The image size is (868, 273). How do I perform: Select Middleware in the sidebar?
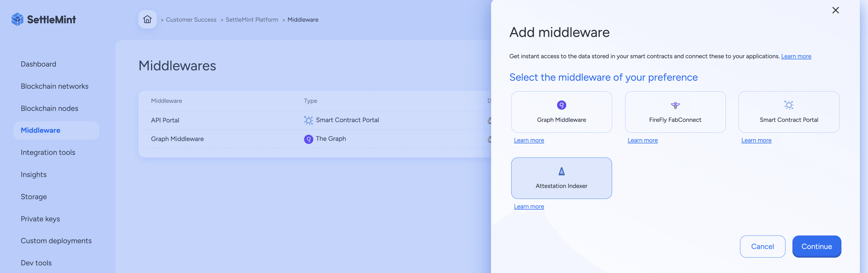tap(56, 130)
